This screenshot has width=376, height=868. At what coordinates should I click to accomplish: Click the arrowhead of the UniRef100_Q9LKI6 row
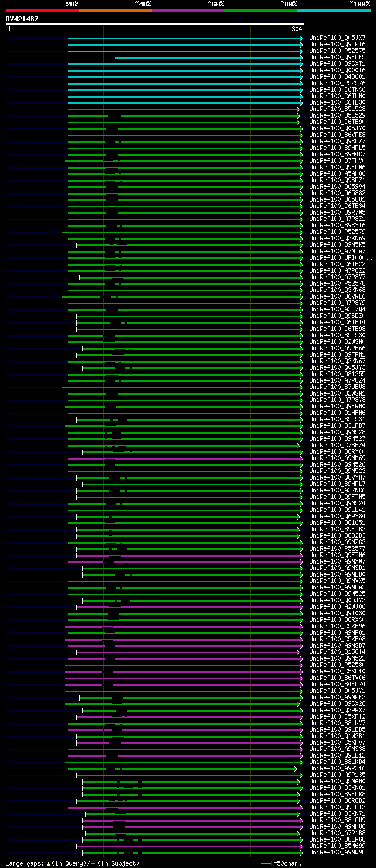[x=301, y=45]
